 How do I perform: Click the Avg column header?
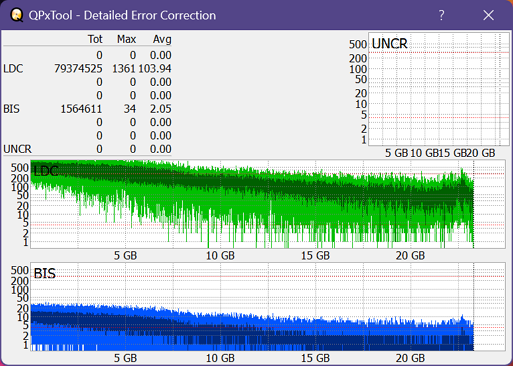coord(162,39)
